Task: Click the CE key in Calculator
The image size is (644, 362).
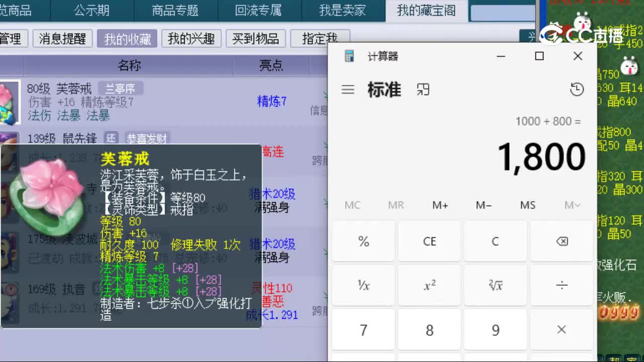Action: (x=429, y=241)
